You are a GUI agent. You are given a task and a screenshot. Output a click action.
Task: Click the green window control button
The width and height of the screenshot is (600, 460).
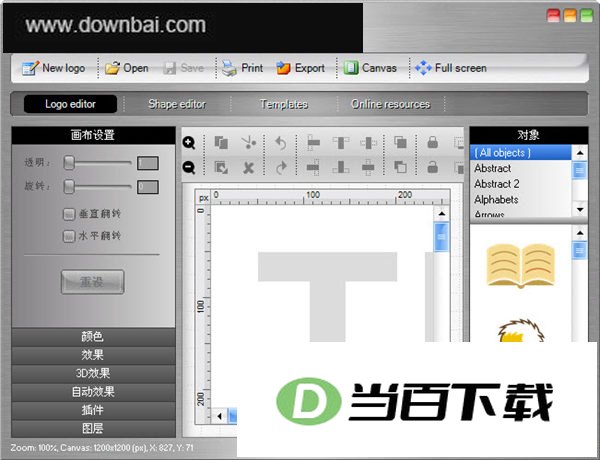[x=587, y=16]
